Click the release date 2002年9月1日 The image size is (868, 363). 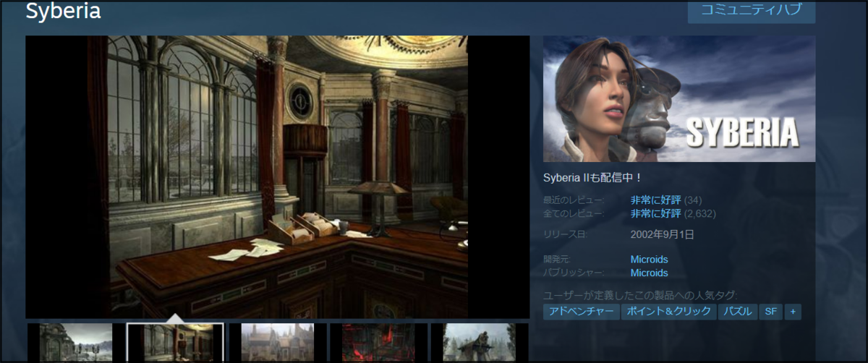663,234
